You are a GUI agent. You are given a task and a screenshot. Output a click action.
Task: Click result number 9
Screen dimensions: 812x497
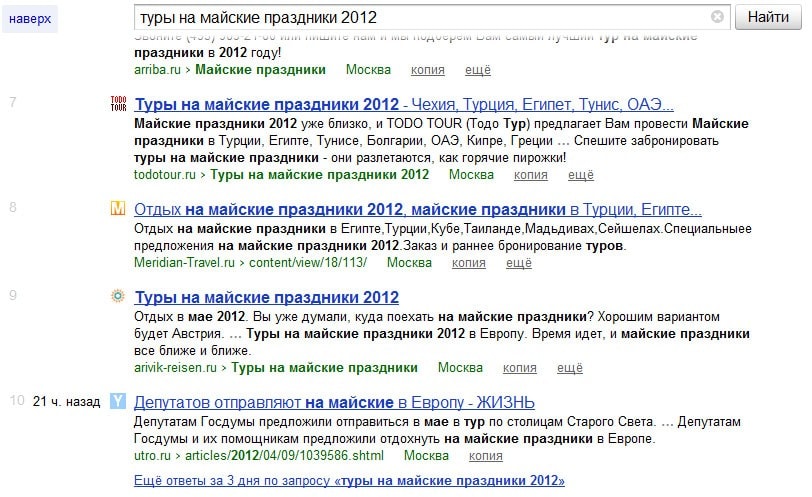pyautogui.click(x=13, y=296)
